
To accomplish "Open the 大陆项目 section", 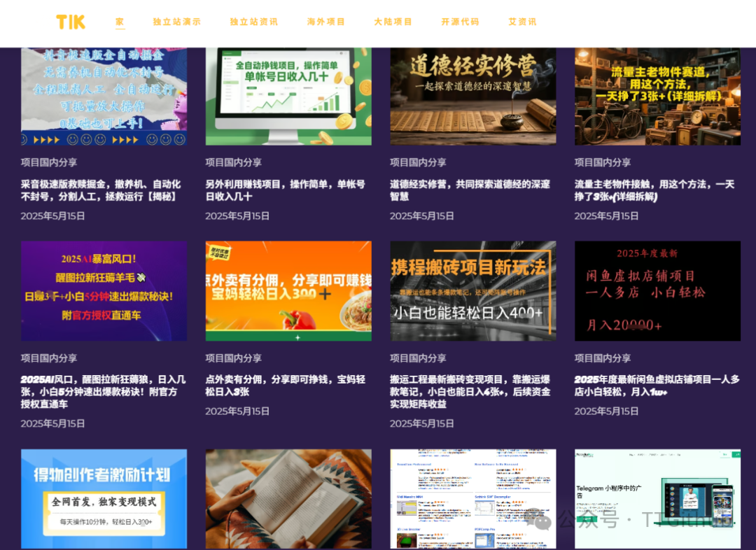I will 393,22.
